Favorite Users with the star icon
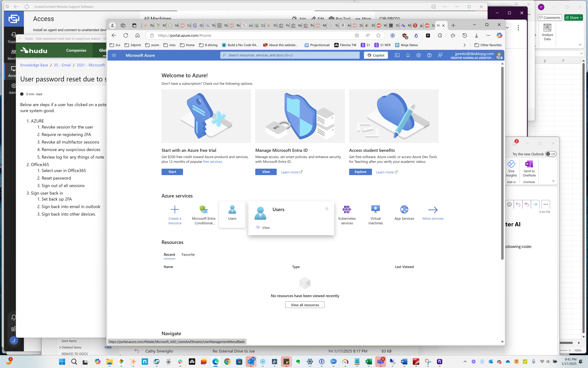 pyautogui.click(x=327, y=209)
